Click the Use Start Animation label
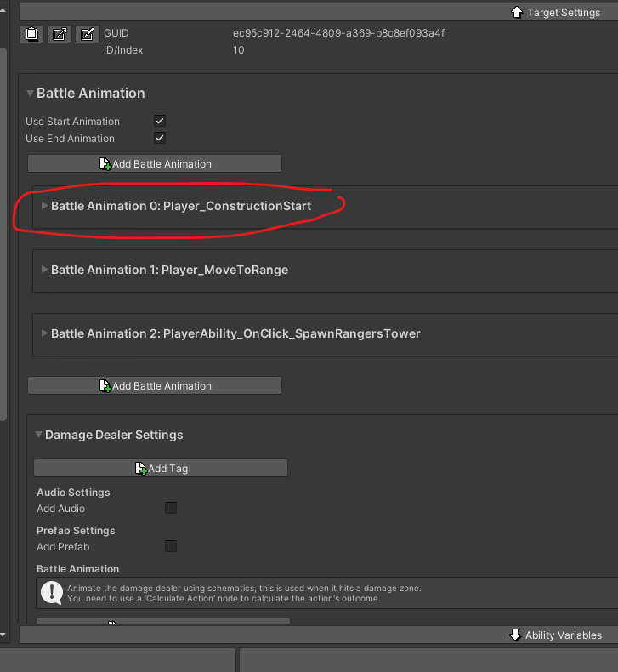 pyautogui.click(x=72, y=122)
